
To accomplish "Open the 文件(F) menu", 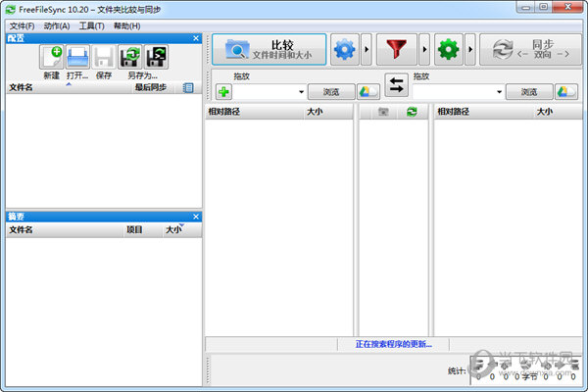I will 22,25.
